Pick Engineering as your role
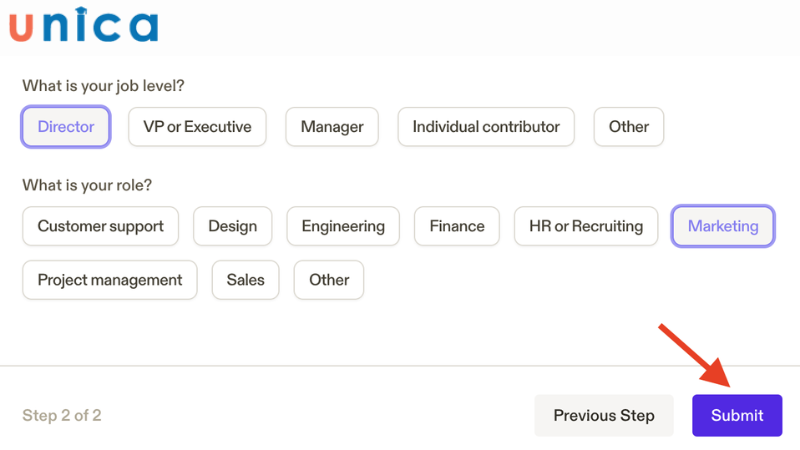 coord(343,226)
